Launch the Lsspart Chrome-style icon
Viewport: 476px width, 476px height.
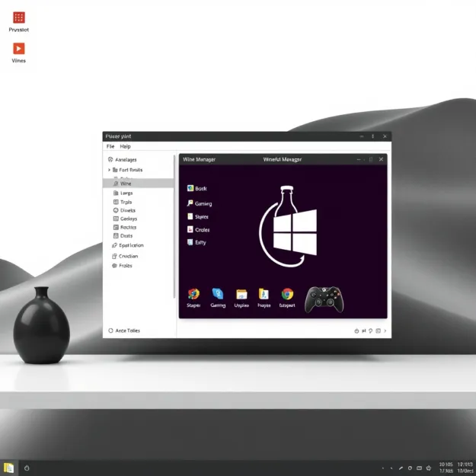287,298
